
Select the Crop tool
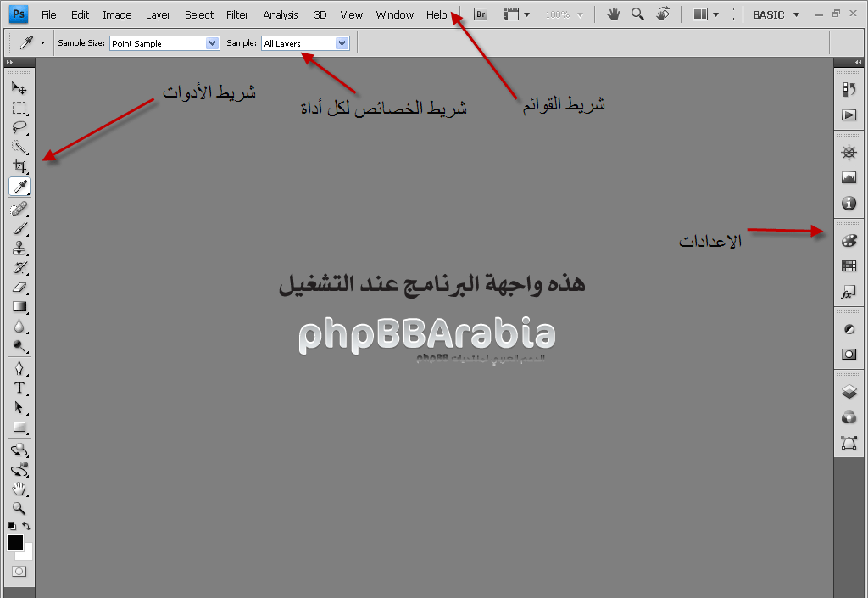(x=19, y=166)
